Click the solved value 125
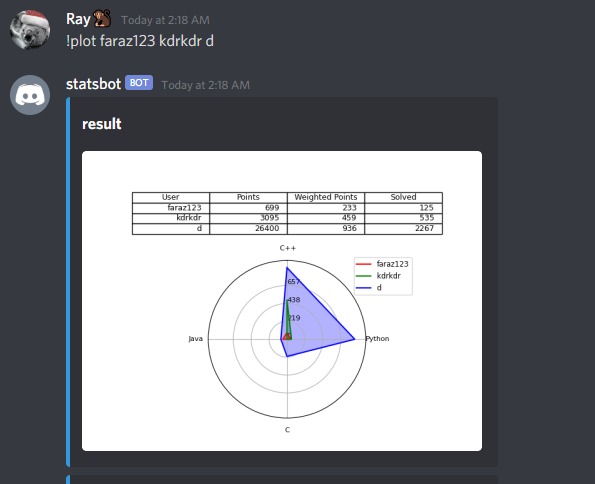 click(x=427, y=208)
